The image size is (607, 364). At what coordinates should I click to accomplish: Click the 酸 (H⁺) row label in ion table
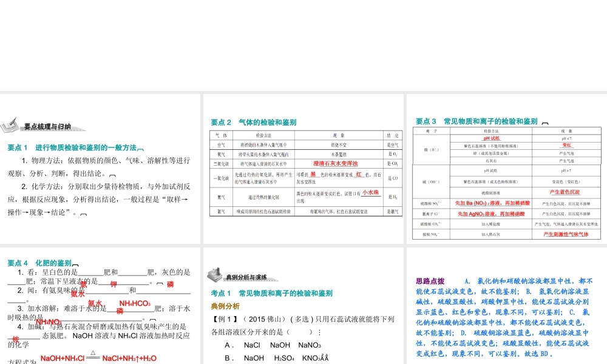coord(431,150)
